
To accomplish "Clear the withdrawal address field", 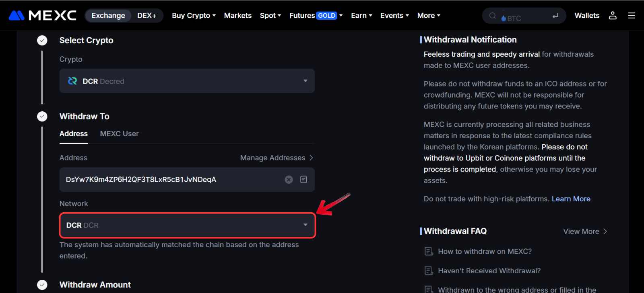I will (289, 180).
